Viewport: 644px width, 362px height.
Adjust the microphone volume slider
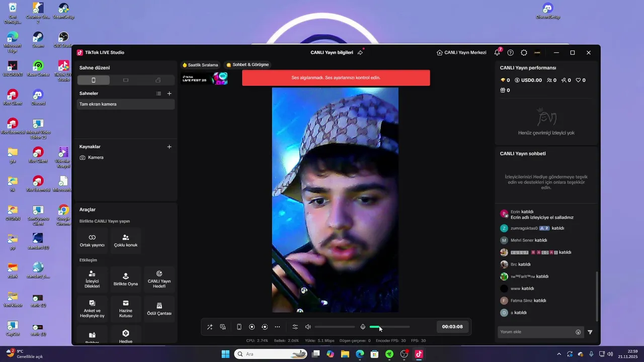pyautogui.click(x=389, y=327)
